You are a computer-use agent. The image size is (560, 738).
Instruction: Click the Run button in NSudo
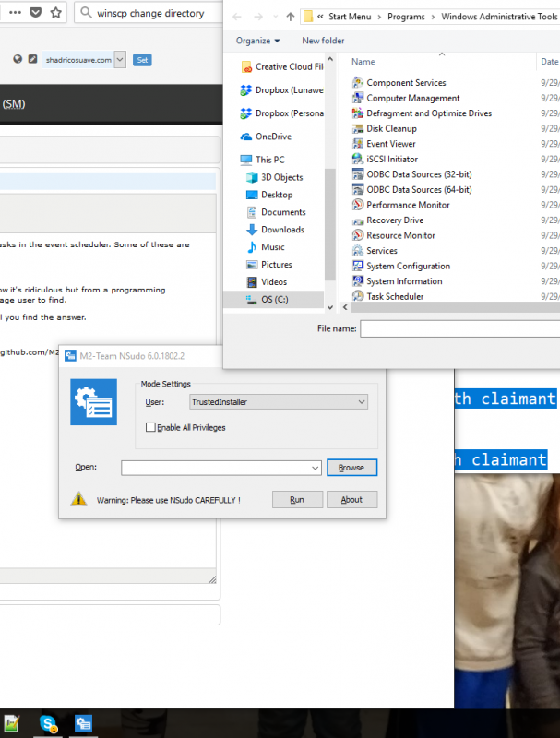[297, 500]
